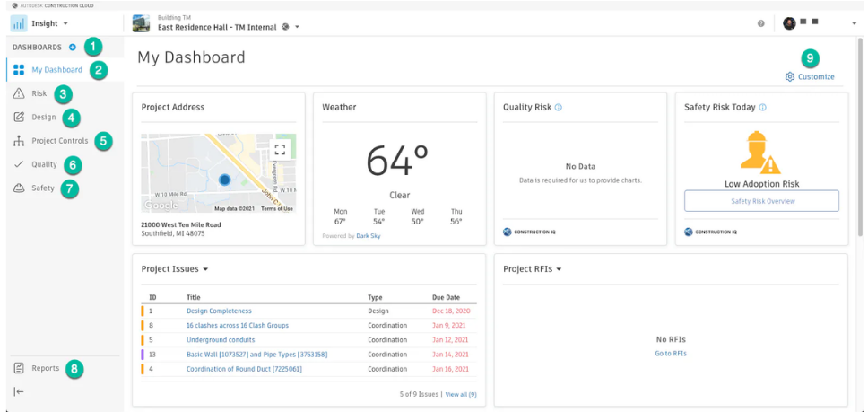Sort issues by Due Date column header
Screen dimensions: 868x412
tap(446, 297)
